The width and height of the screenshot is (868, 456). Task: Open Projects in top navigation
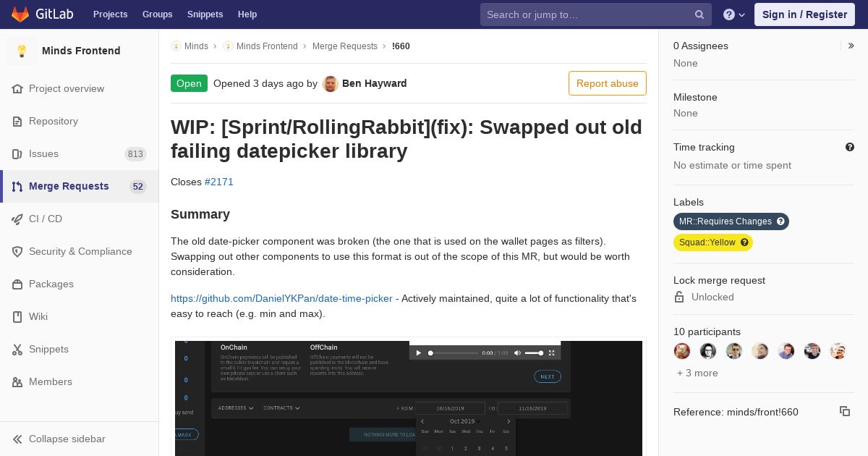(x=110, y=14)
